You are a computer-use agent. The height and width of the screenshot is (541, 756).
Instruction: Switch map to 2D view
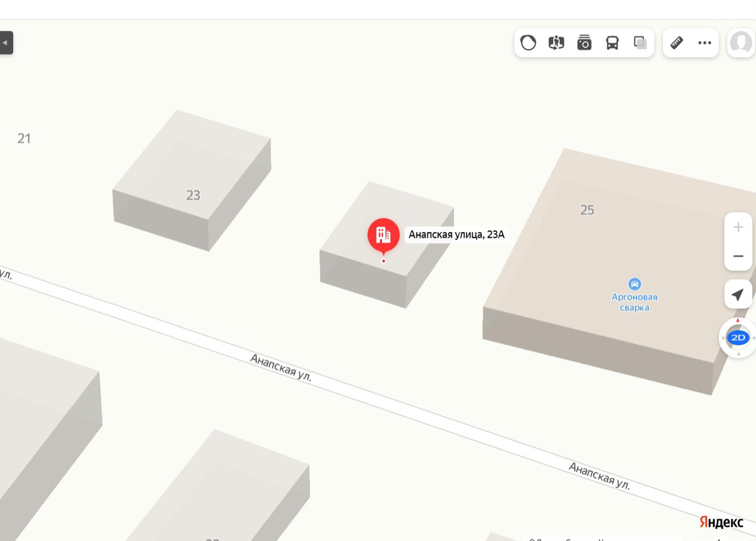pyautogui.click(x=738, y=338)
